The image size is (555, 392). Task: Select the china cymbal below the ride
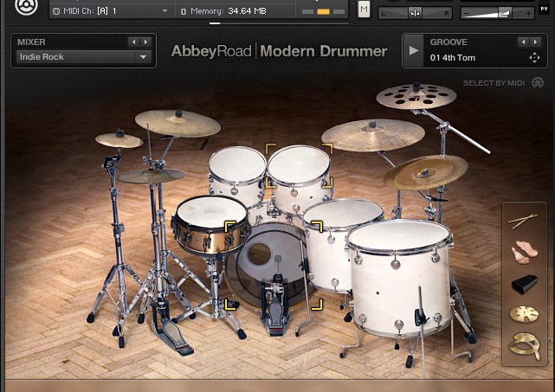pyautogui.click(x=426, y=172)
